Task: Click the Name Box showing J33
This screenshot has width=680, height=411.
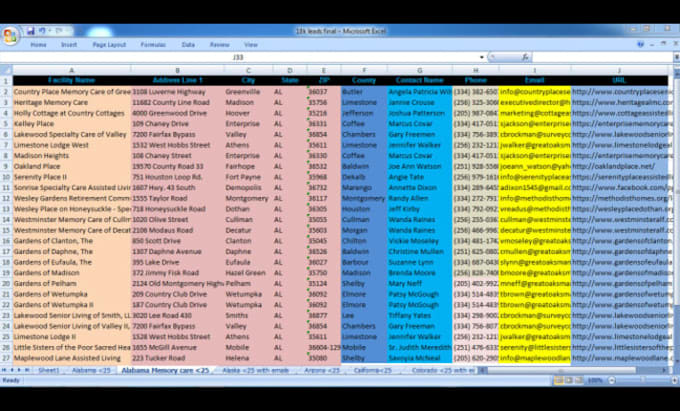Action: [240, 57]
